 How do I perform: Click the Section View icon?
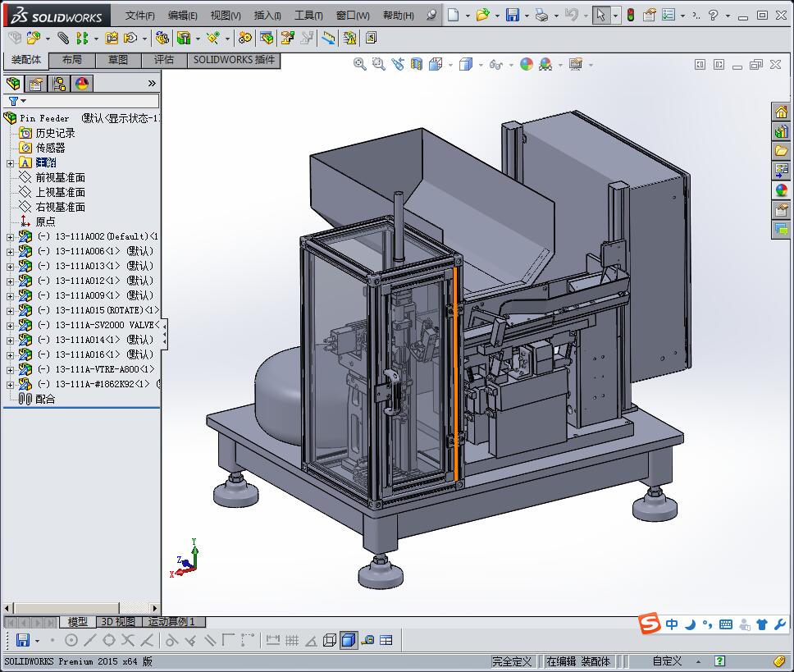pos(417,64)
